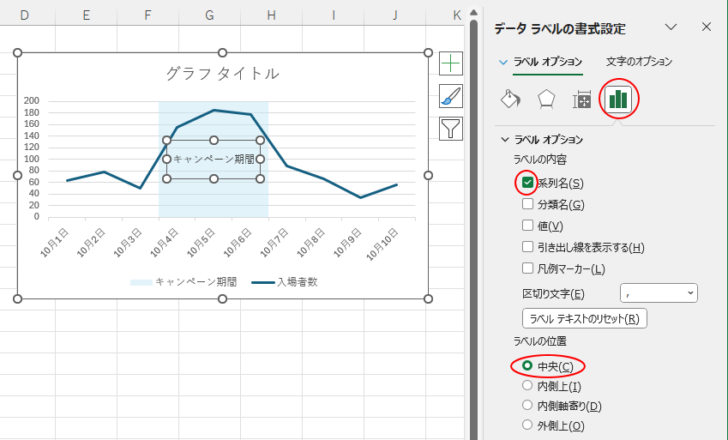
Task: Enable the 分類名 checkbox
Action: (527, 204)
